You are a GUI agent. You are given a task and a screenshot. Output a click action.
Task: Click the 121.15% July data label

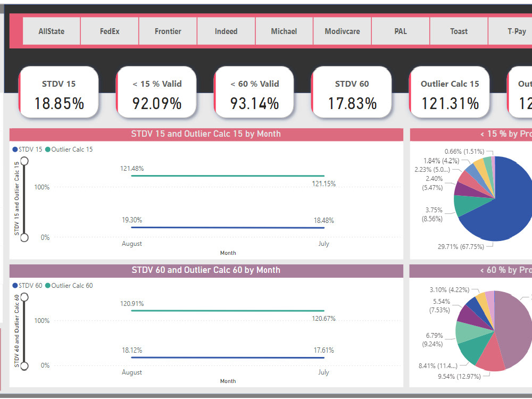coord(323,184)
